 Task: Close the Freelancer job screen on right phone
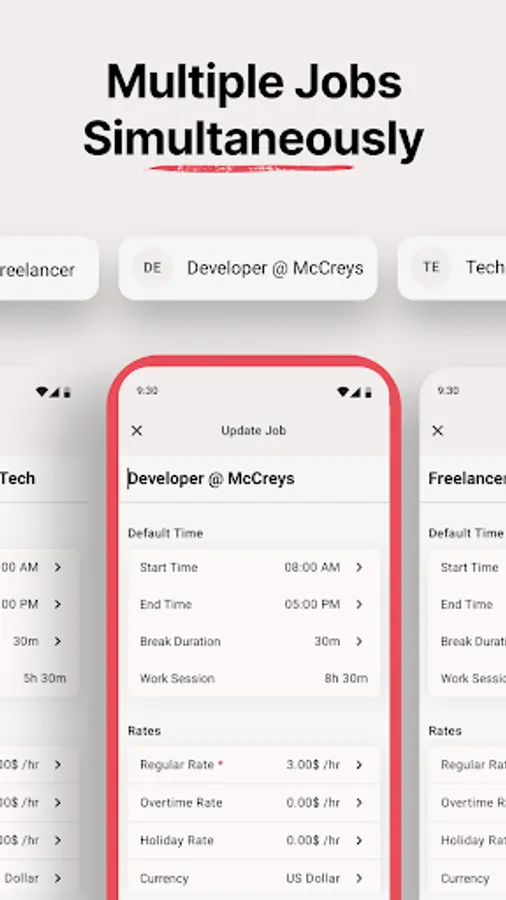point(437,430)
